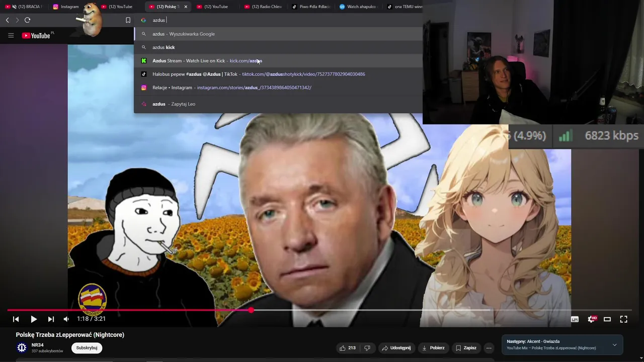Skip to next video
Viewport: 644px width, 362px height.
tap(51, 319)
